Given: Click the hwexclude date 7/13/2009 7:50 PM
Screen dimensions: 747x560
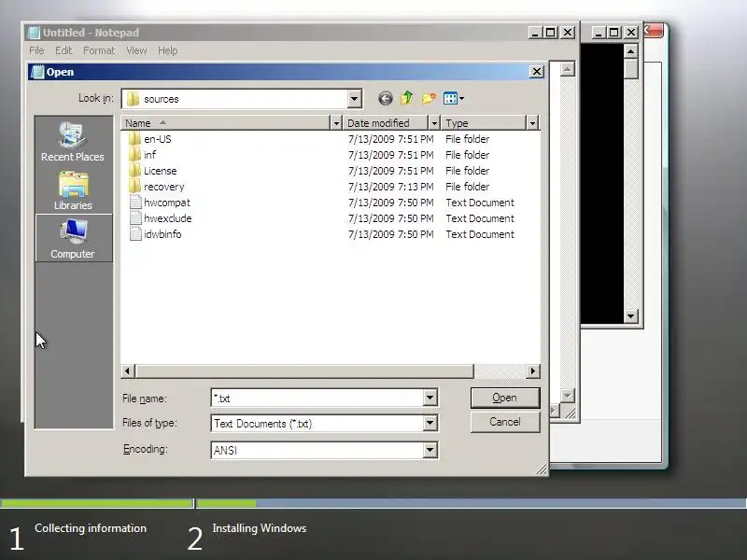Looking at the screenshot, I should point(390,218).
